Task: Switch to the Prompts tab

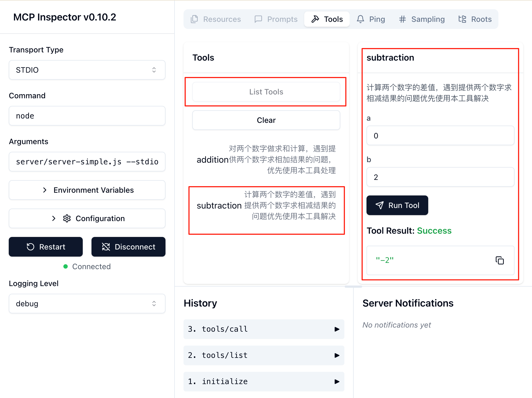Action: coord(276,19)
